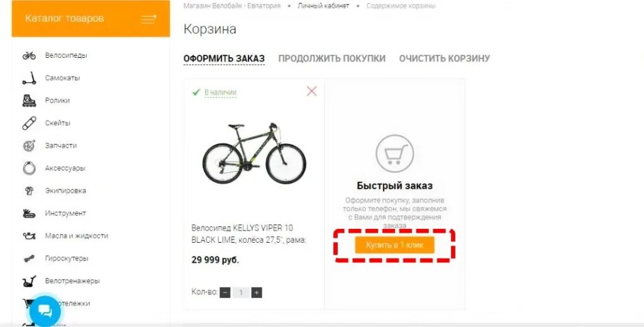Focus the quantity input field
The width and height of the screenshot is (644, 327).
[241, 292]
